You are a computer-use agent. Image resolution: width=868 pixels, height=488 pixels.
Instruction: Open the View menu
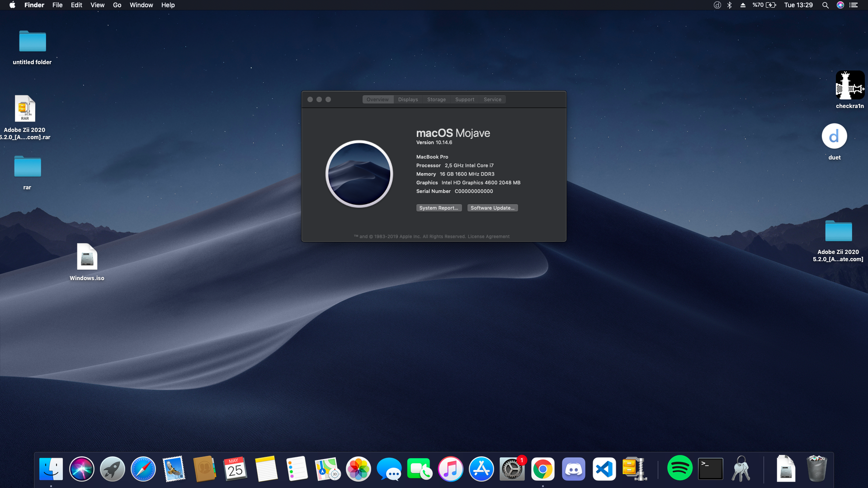(97, 5)
